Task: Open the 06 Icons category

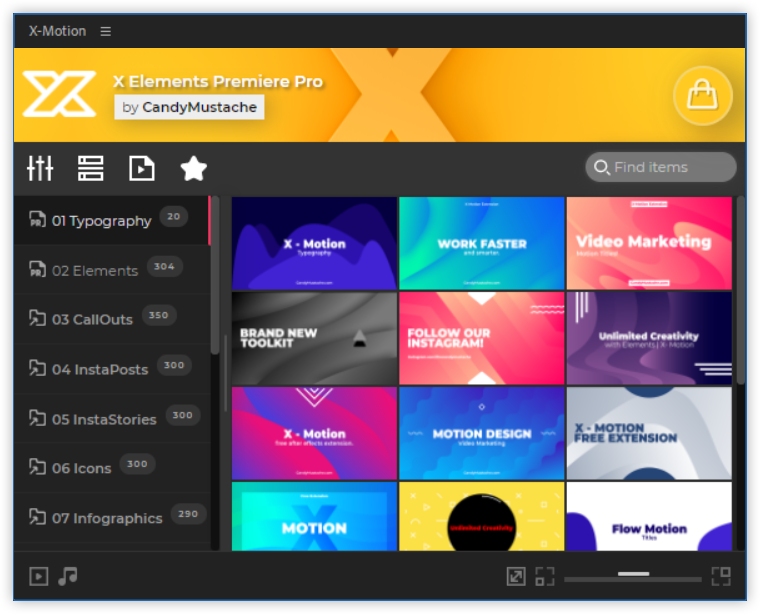Action: tap(112, 468)
